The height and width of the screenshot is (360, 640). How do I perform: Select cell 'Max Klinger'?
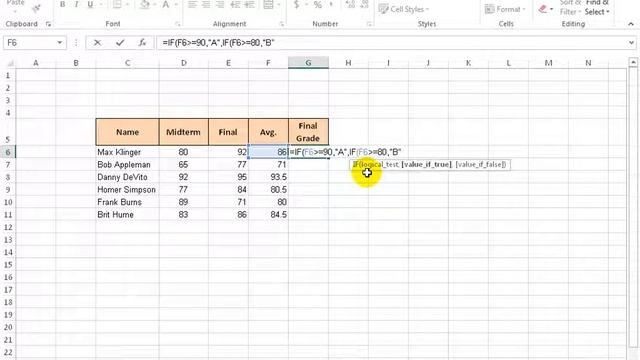pos(127,152)
